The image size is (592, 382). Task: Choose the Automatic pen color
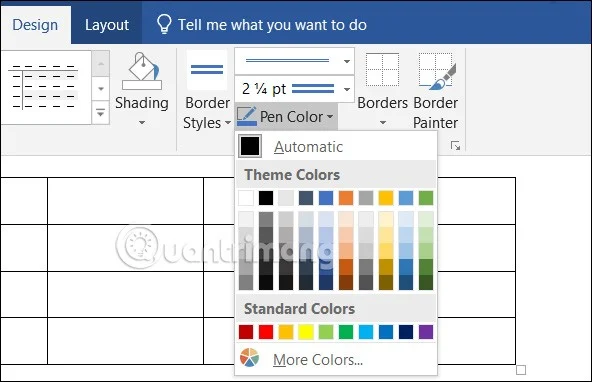(336, 146)
